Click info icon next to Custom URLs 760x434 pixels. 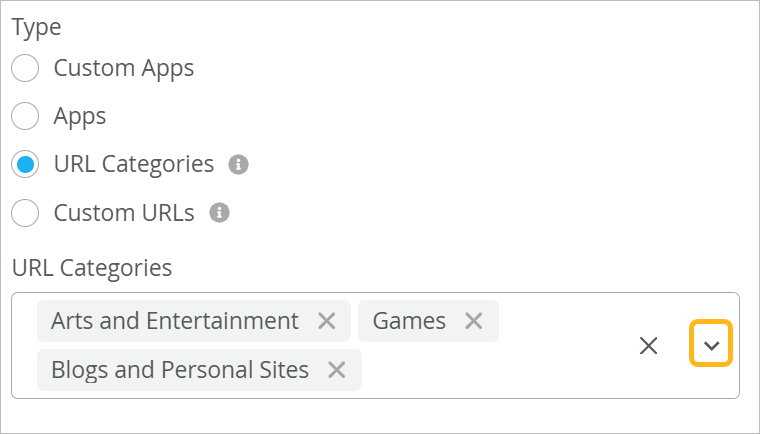click(x=219, y=213)
